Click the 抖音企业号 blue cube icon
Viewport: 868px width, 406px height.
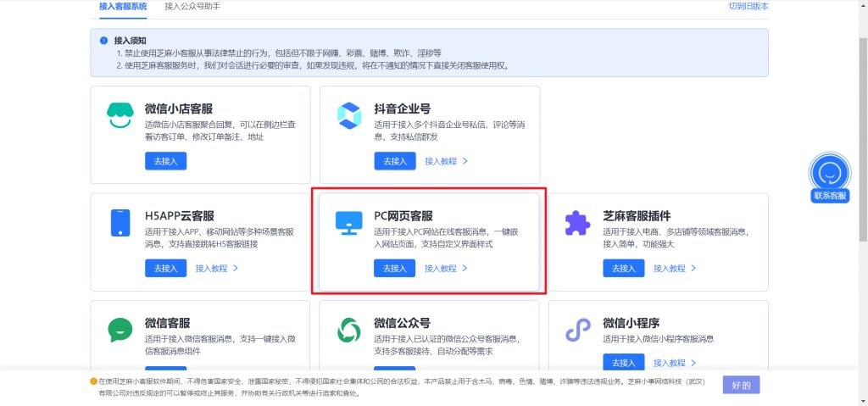[348, 116]
